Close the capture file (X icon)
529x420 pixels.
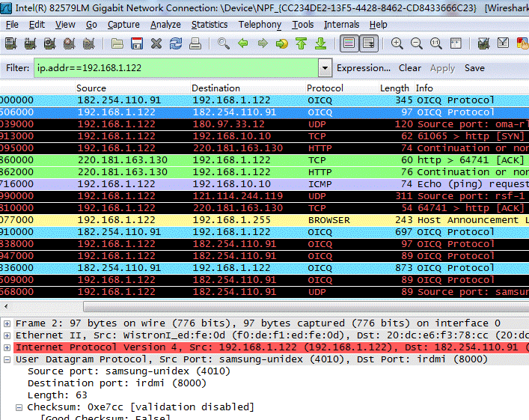coord(156,43)
